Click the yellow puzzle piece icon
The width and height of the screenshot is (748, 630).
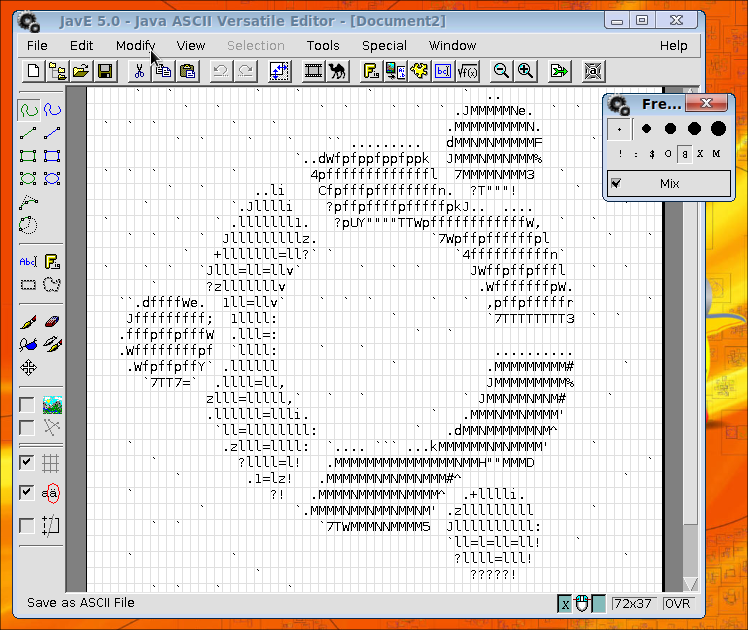pos(419,72)
